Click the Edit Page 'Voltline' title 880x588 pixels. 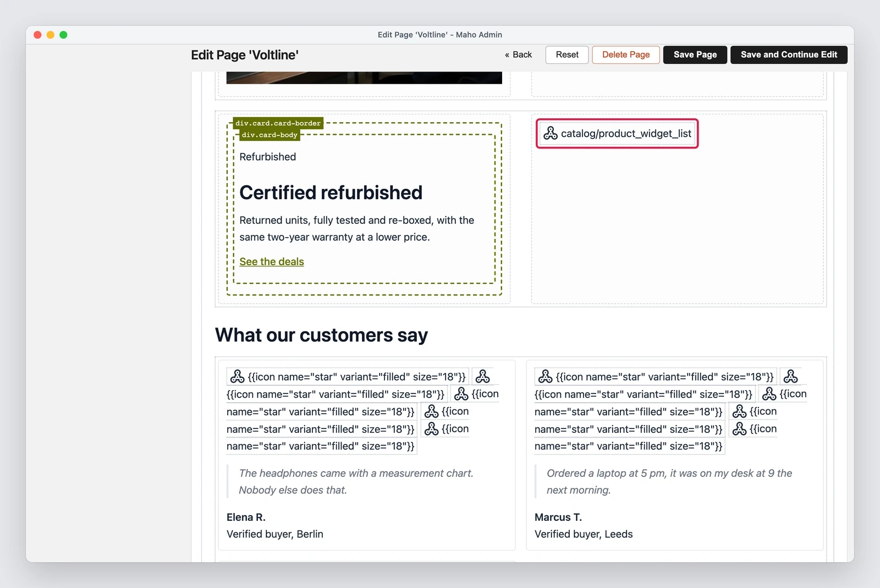click(x=245, y=55)
